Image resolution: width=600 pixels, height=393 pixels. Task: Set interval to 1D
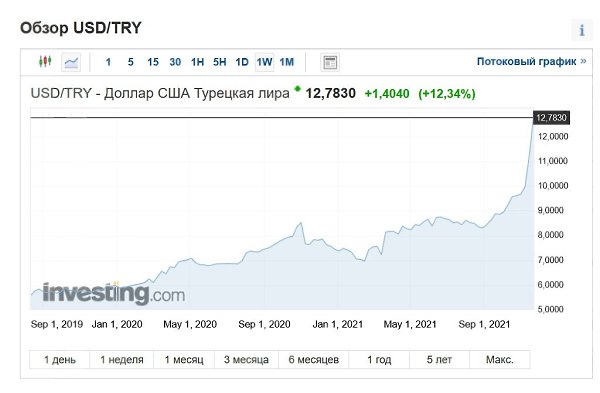coord(242,62)
